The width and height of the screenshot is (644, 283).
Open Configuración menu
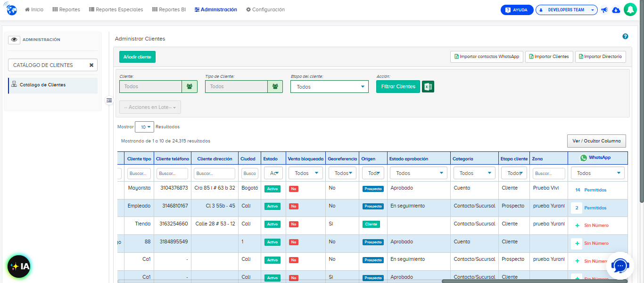[x=265, y=9]
